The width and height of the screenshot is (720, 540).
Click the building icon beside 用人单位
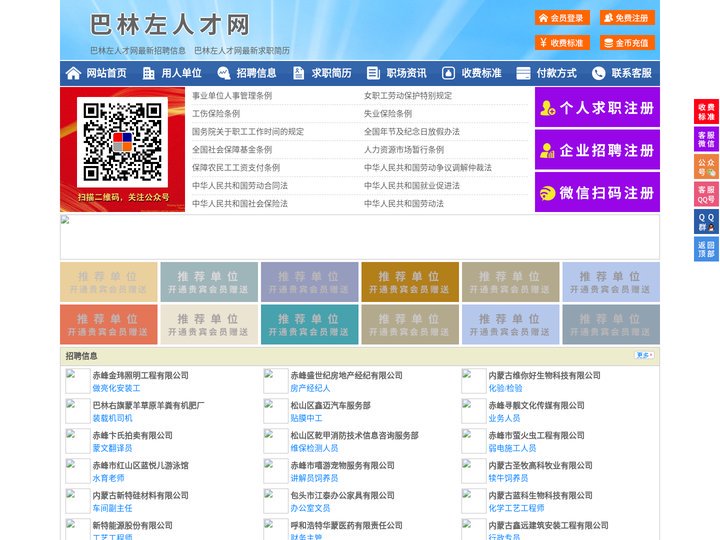[148, 73]
